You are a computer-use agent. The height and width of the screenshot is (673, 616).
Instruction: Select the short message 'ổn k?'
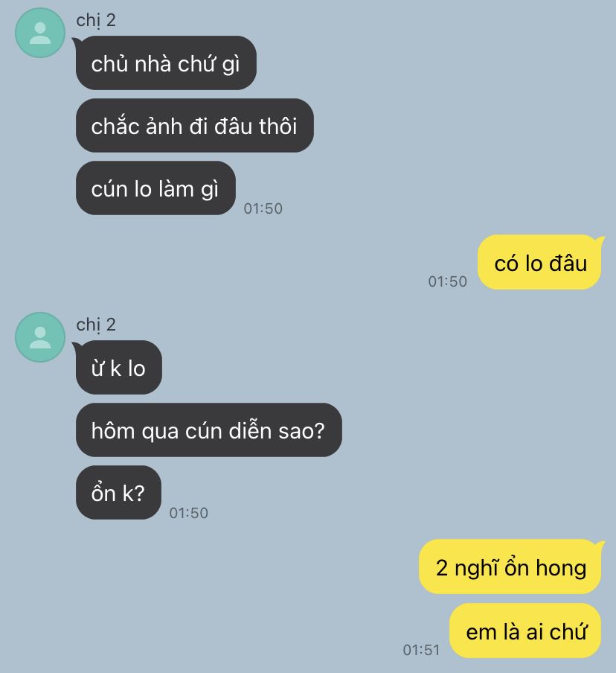pos(118,493)
